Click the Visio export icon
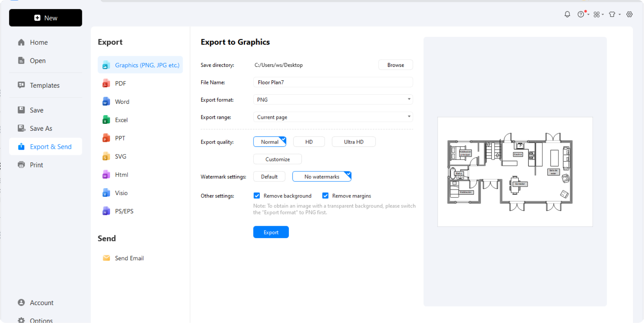The width and height of the screenshot is (644, 323). tap(106, 193)
